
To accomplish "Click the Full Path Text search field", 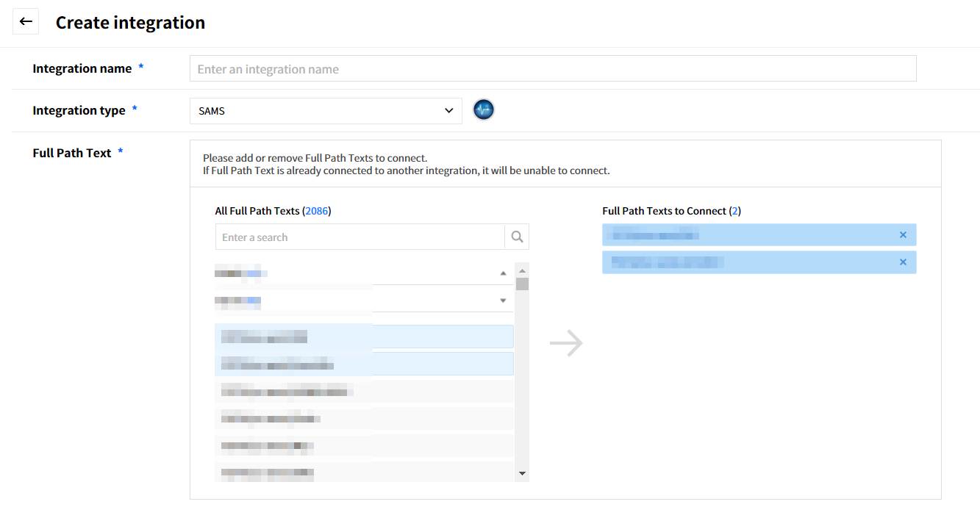I will 360,237.
